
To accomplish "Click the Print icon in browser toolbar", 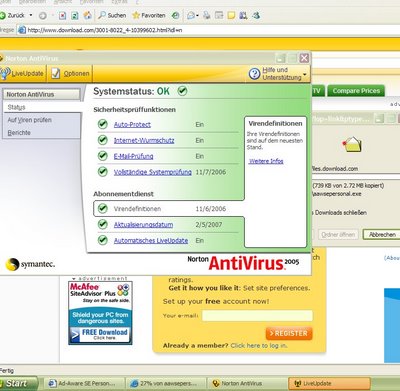I will click(207, 15).
